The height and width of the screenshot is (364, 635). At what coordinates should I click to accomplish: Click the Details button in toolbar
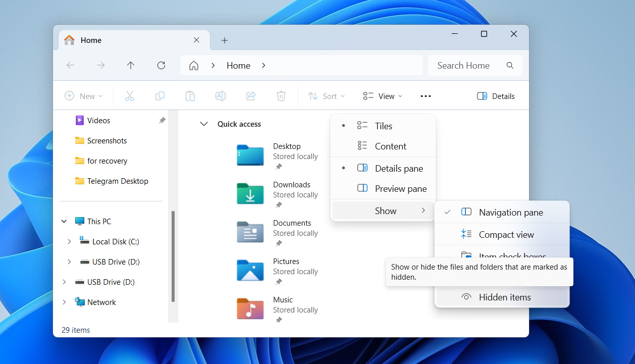(496, 96)
